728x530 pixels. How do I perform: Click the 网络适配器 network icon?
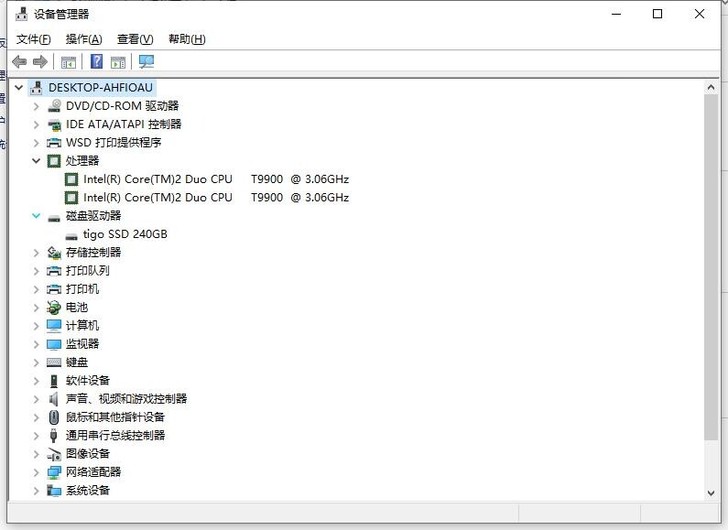[x=54, y=472]
